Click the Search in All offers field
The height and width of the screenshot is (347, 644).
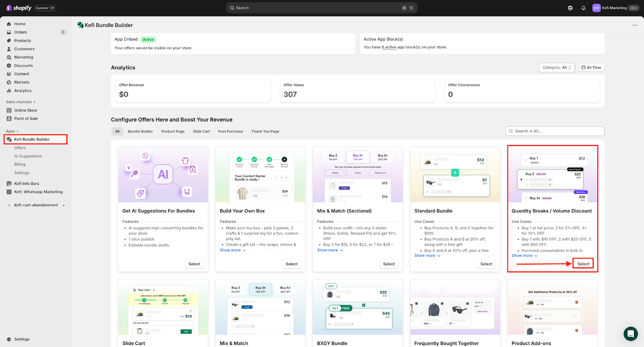[555, 131]
